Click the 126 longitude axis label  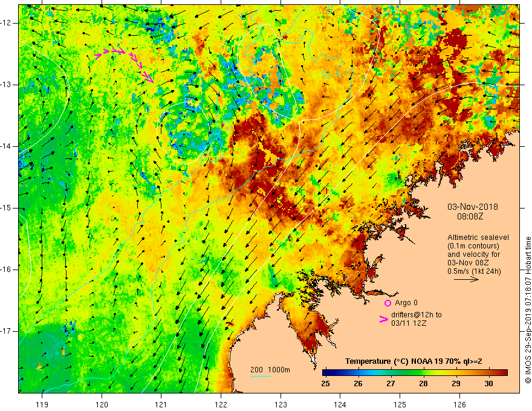pyautogui.click(x=459, y=404)
